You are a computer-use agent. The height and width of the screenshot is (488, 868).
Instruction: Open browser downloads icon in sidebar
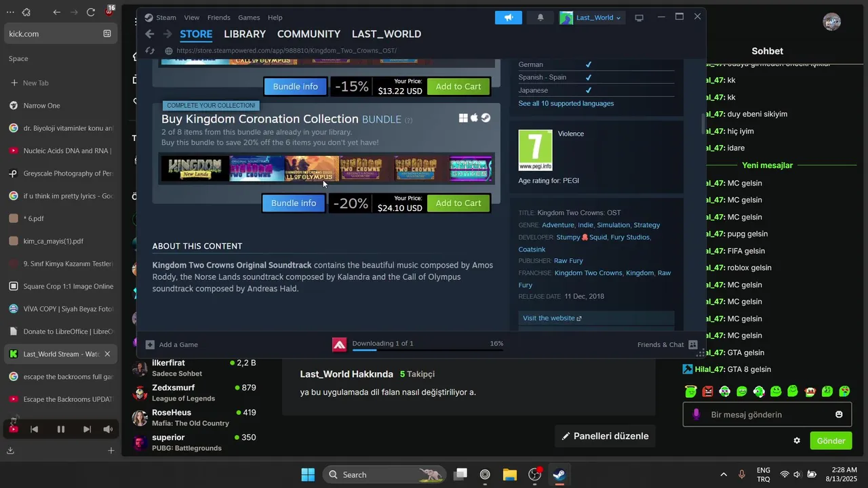[x=10, y=450]
